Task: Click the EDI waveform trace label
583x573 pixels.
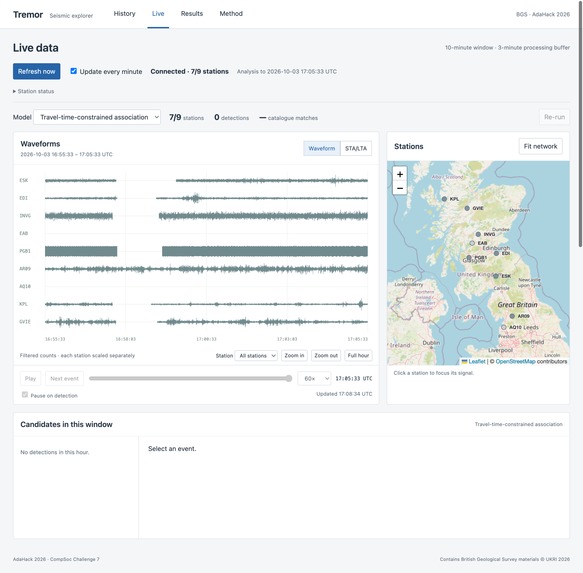Action: point(24,198)
